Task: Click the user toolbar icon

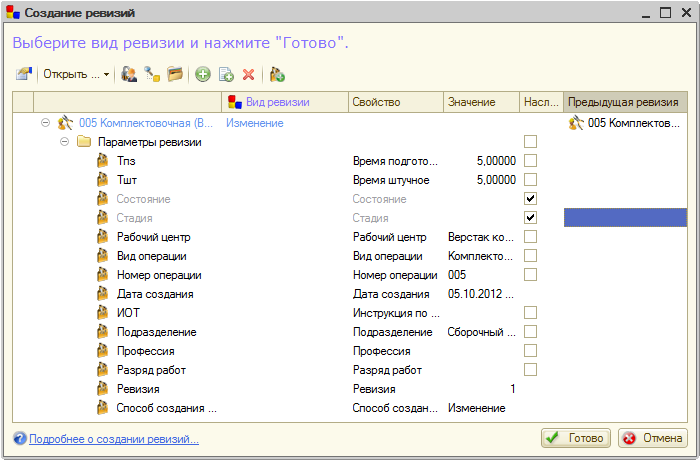Action: click(x=129, y=74)
